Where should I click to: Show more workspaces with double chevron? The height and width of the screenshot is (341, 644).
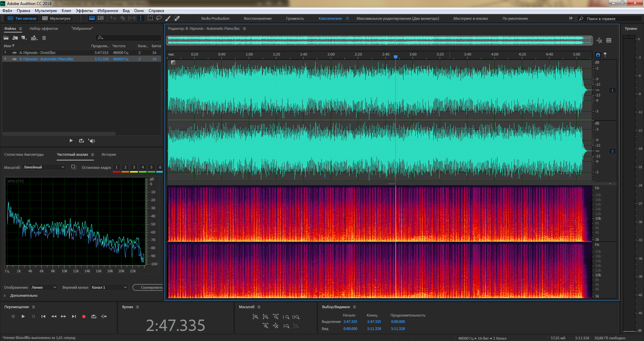tap(571, 18)
